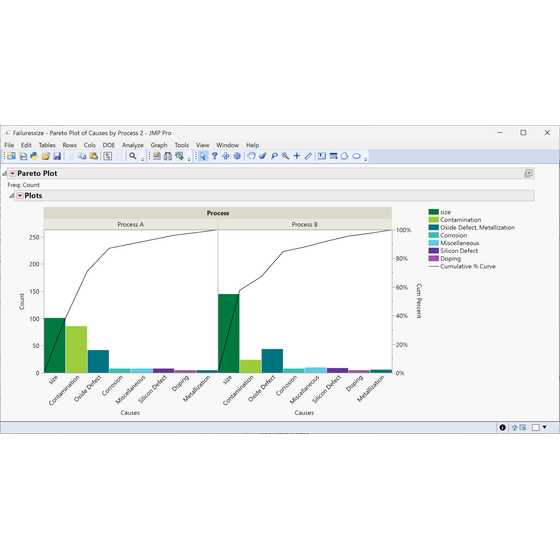Click the Contamination legend color swatch

(434, 220)
